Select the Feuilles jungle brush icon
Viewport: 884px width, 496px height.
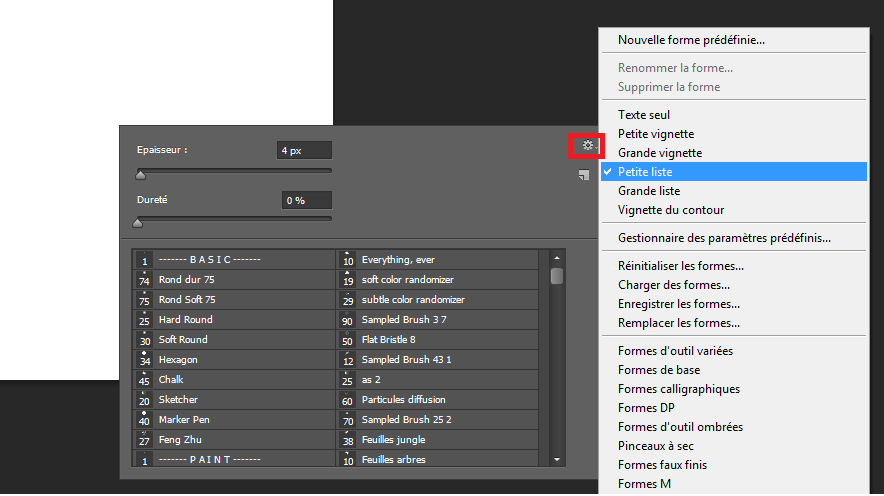click(348, 440)
